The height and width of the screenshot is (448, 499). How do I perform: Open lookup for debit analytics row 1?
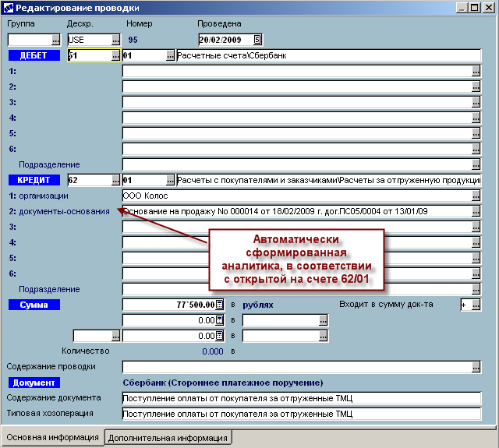476,71
